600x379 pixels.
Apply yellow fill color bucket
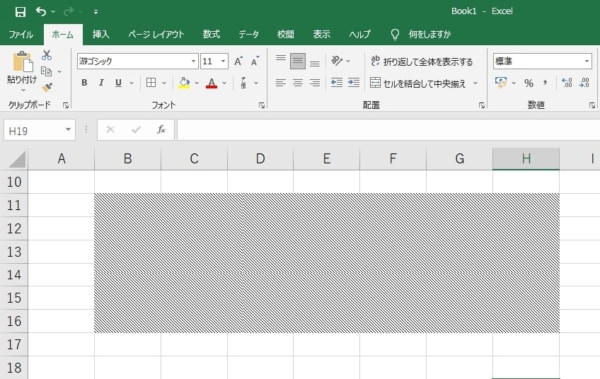(184, 83)
